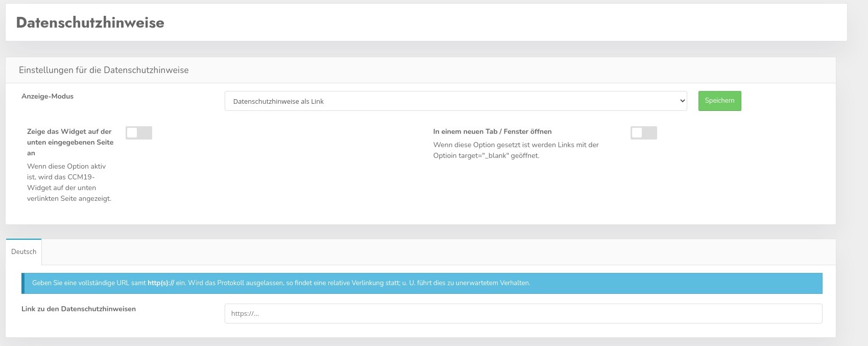Focus the privacy policy link URL field

coord(523,313)
